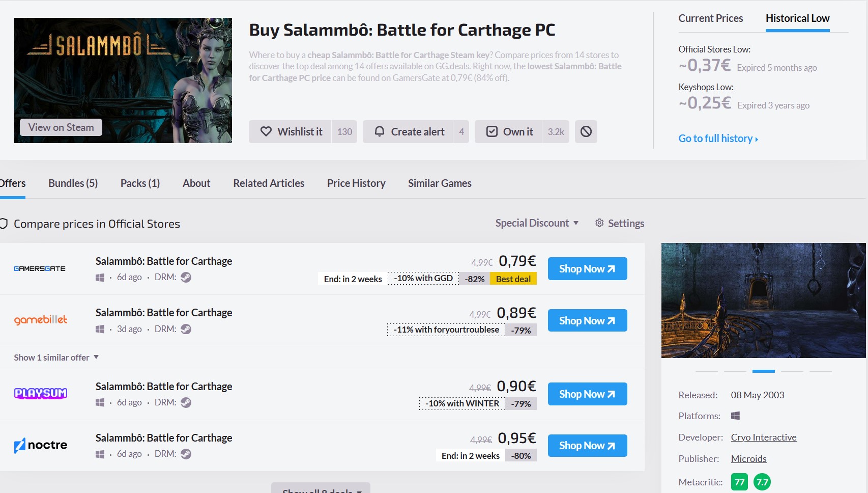The height and width of the screenshot is (493, 868).
Task: Click the bell icon on Create alert
Action: (380, 131)
